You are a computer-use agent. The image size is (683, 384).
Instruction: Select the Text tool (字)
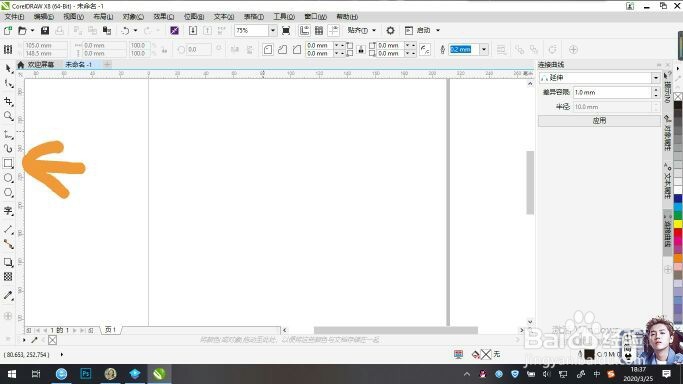coord(8,211)
